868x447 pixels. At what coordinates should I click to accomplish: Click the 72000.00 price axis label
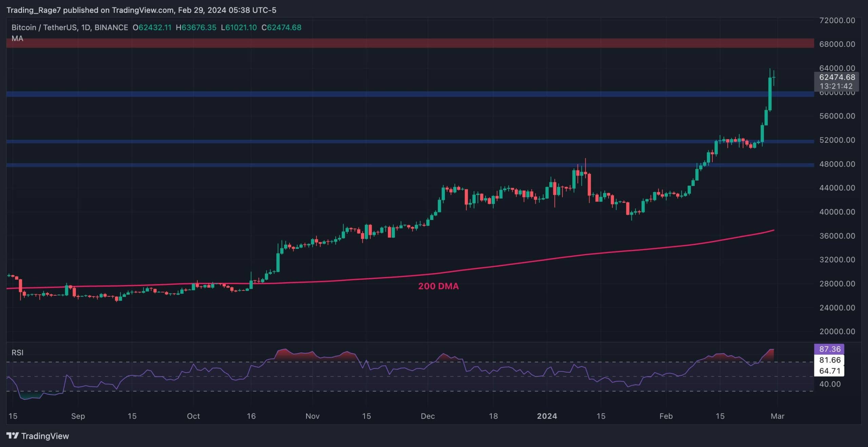click(x=837, y=20)
